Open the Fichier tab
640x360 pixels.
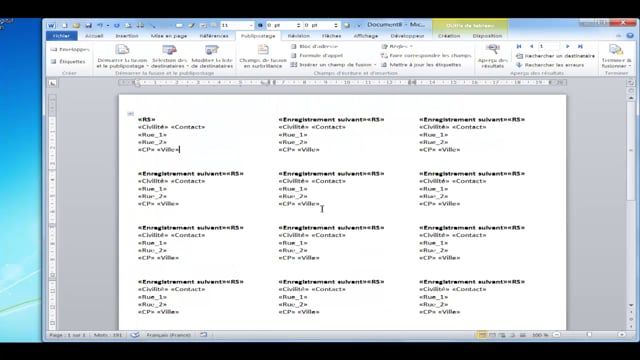click(61, 36)
